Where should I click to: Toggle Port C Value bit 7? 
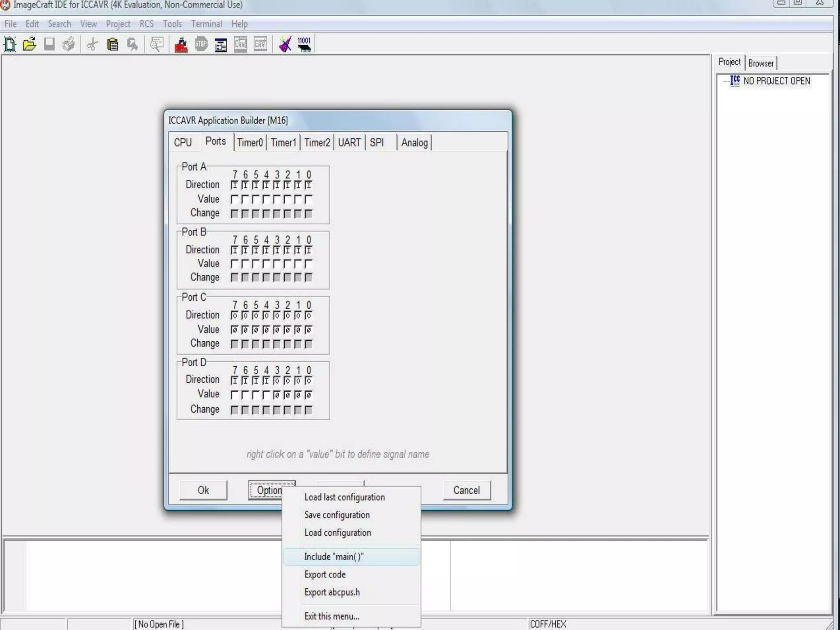(234, 330)
